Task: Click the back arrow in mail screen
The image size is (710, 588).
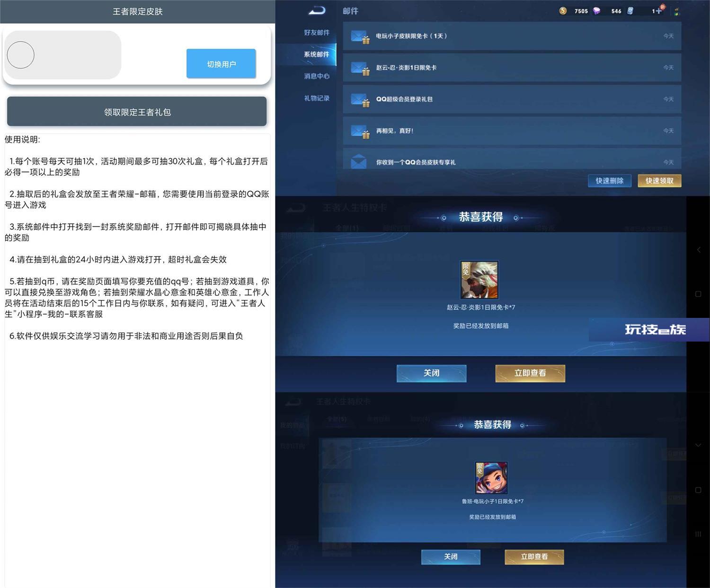Action: click(317, 10)
